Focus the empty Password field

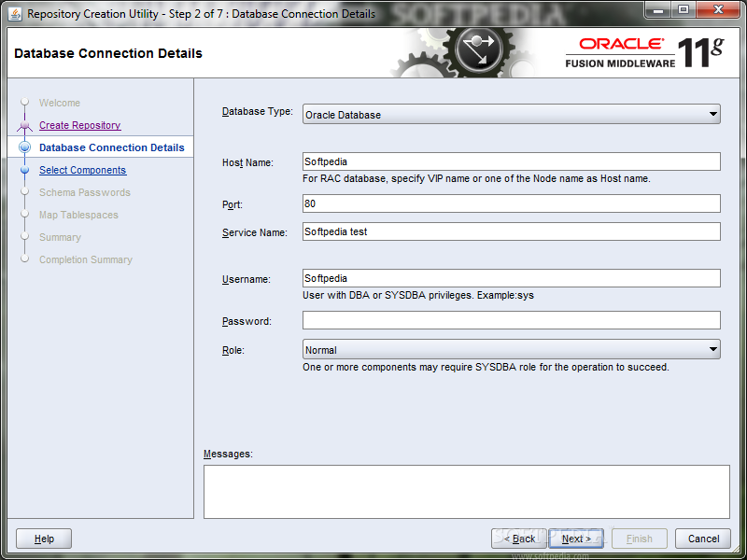point(511,320)
